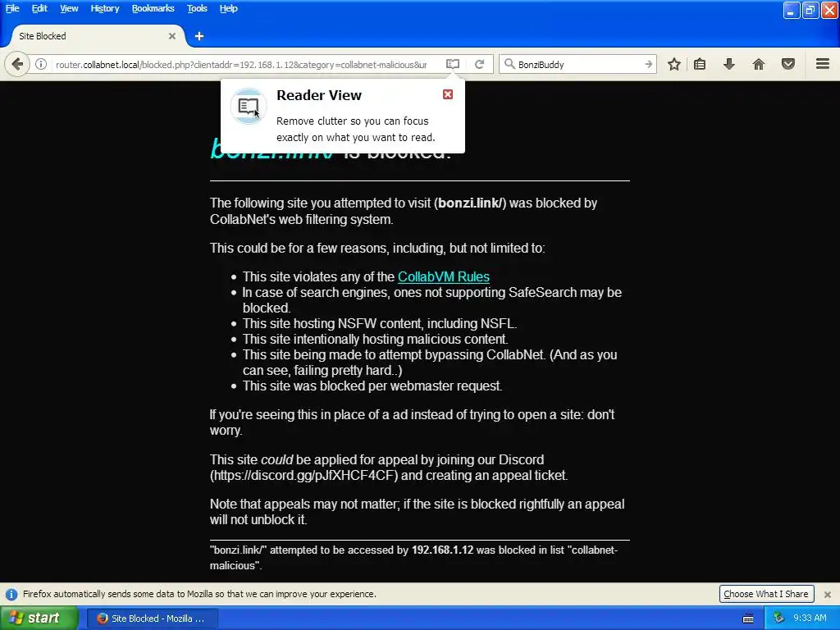Close the Reader View tooltip
Screen dimensions: 840x630
pyautogui.click(x=448, y=94)
